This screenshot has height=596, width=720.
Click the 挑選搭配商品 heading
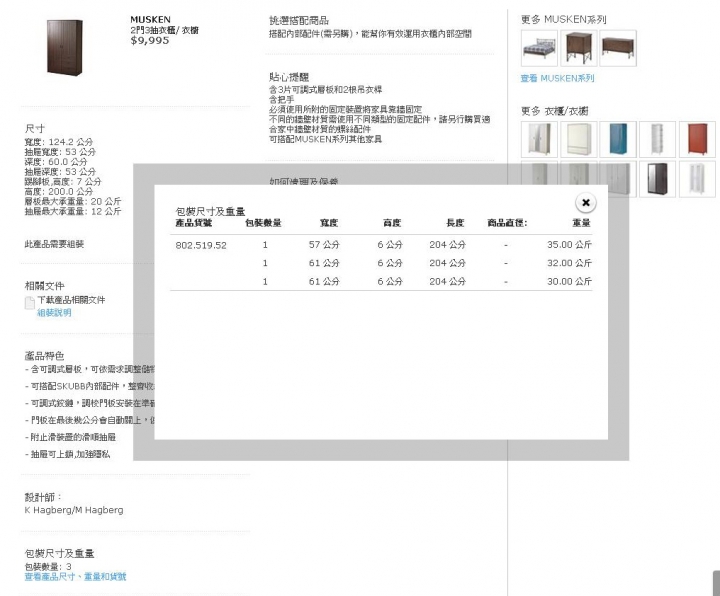pos(299,21)
